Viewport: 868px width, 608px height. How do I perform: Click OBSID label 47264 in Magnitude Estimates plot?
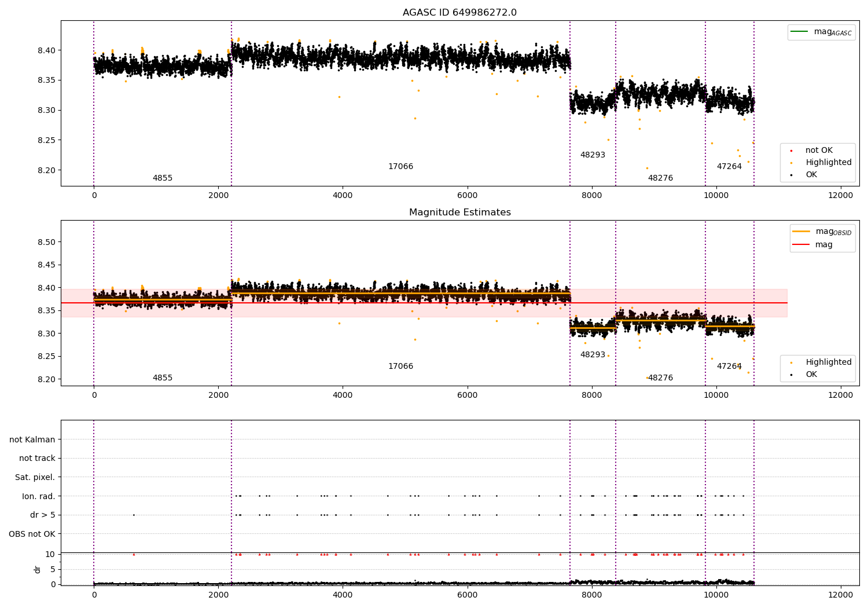pos(729,367)
